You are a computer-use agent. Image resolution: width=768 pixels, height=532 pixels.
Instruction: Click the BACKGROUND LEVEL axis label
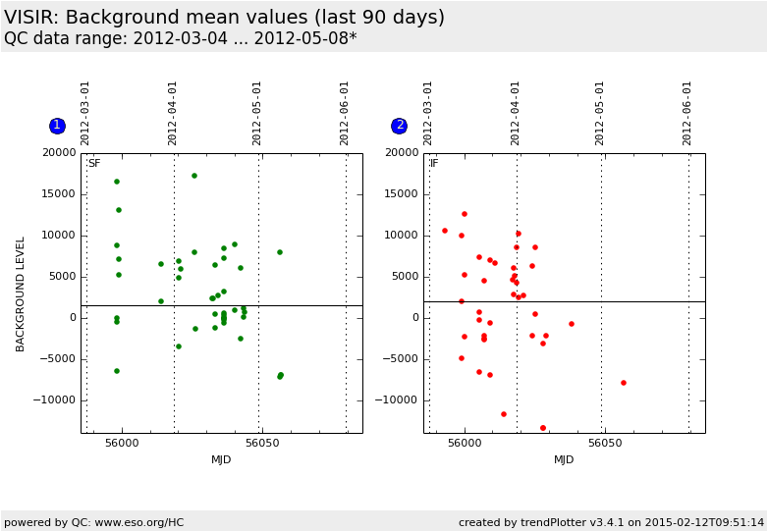pos(20,293)
